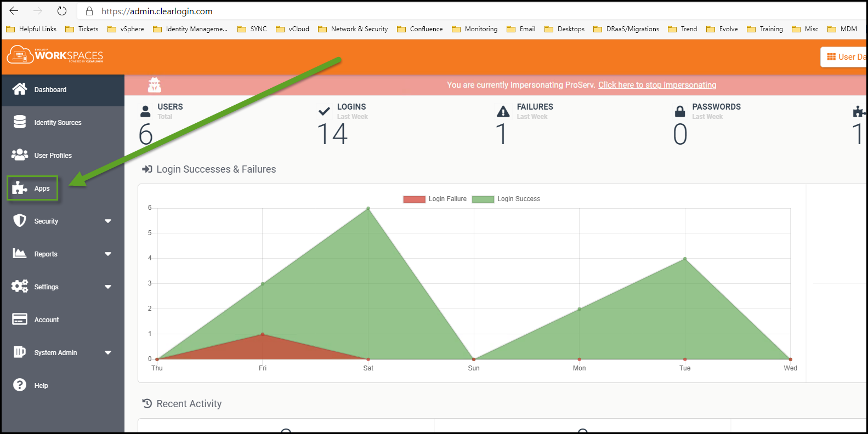Click the User Dashboard button

(844, 57)
